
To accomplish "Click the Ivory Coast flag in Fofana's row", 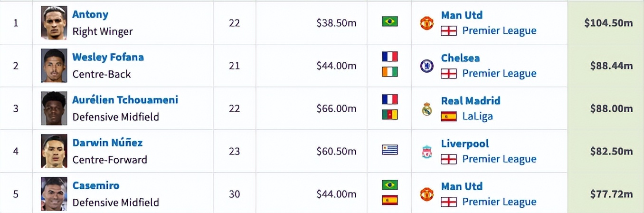I will click(x=390, y=72).
